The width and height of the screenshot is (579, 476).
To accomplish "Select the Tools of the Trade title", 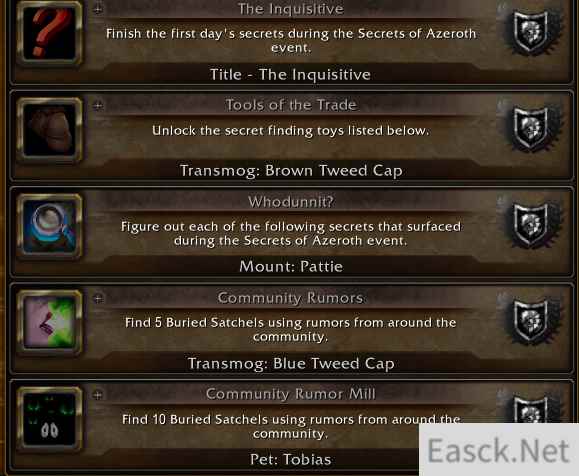I will click(x=291, y=105).
